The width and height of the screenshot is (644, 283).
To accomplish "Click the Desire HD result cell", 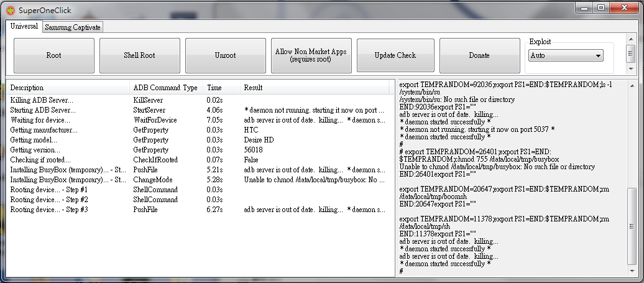I will (259, 140).
